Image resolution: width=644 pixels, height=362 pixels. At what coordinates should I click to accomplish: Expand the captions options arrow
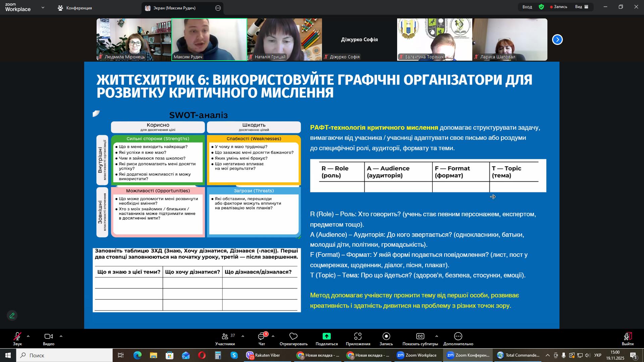pos(436,336)
